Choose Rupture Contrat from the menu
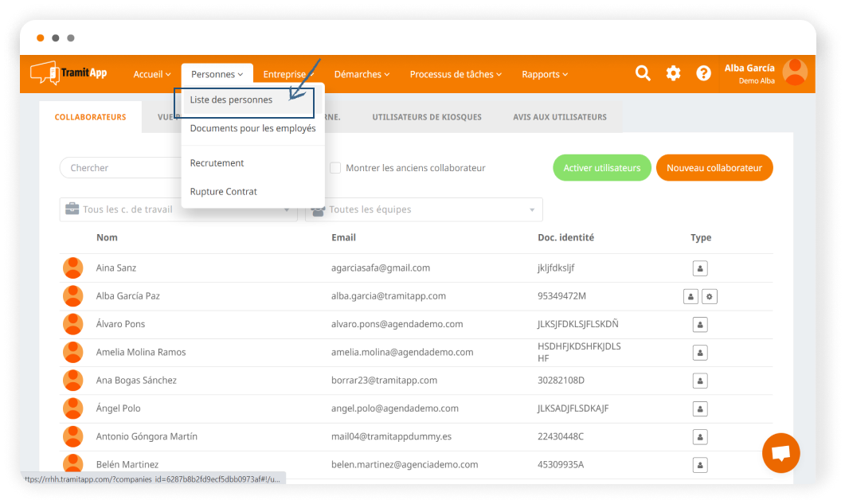The width and height of the screenshot is (845, 504). [223, 192]
